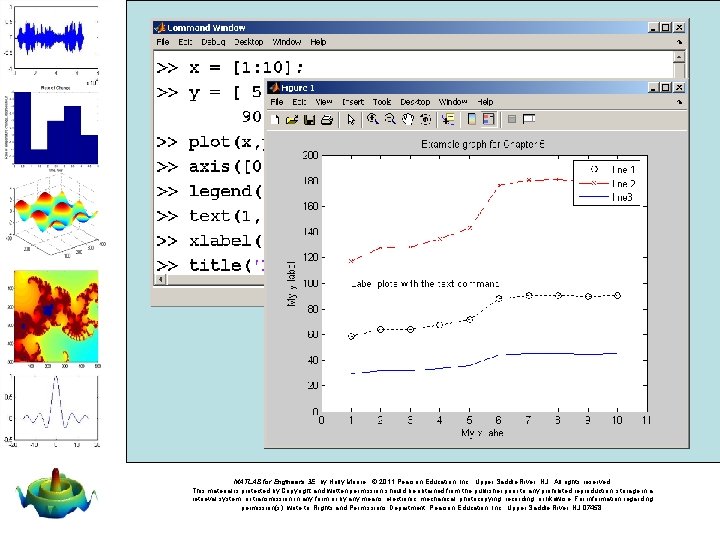Screen dimensions: 720x540
Task: Click the Hide Plot Tools icon
Action: 512,119
